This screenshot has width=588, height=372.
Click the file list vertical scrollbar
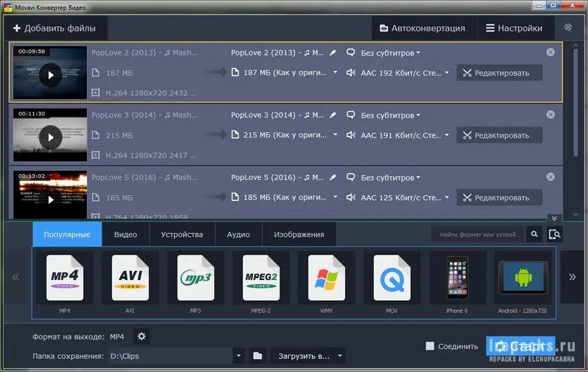(x=576, y=101)
